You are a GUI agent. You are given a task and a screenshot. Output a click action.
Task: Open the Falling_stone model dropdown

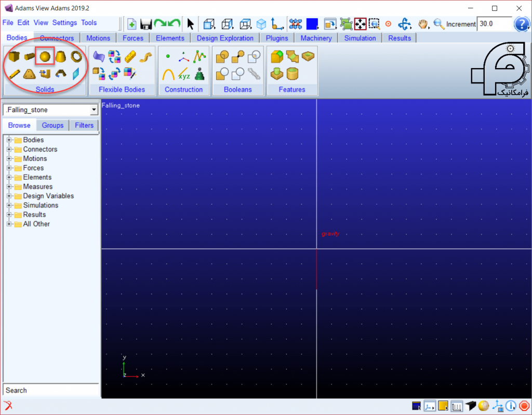(94, 110)
